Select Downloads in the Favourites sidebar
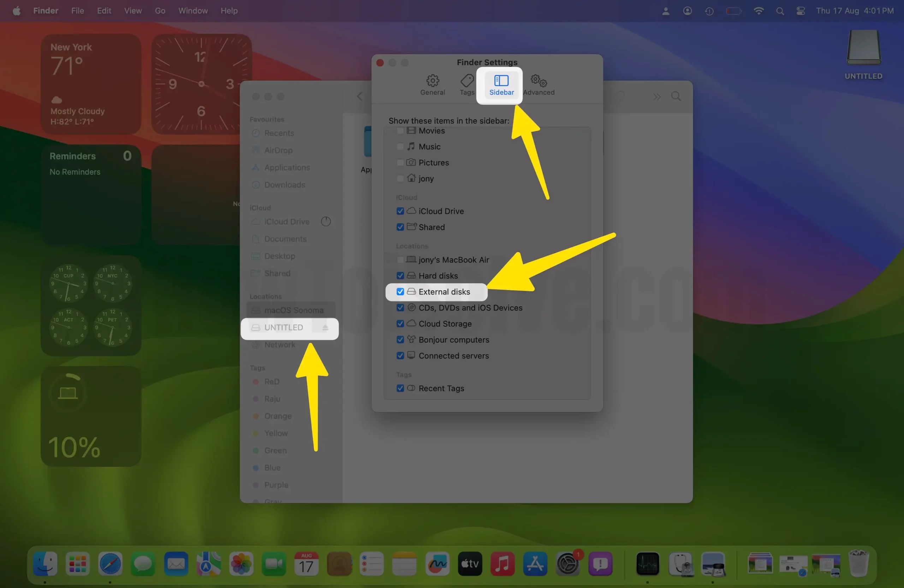 pos(285,185)
